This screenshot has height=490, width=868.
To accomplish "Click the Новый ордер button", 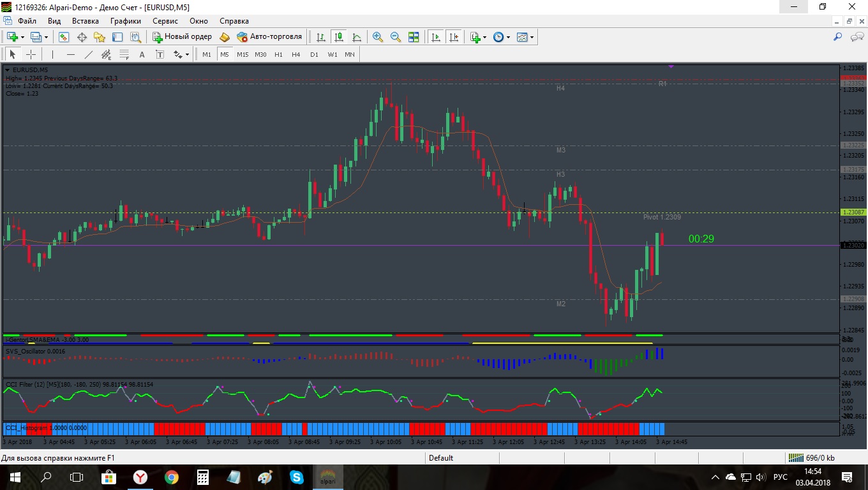I will click(182, 37).
